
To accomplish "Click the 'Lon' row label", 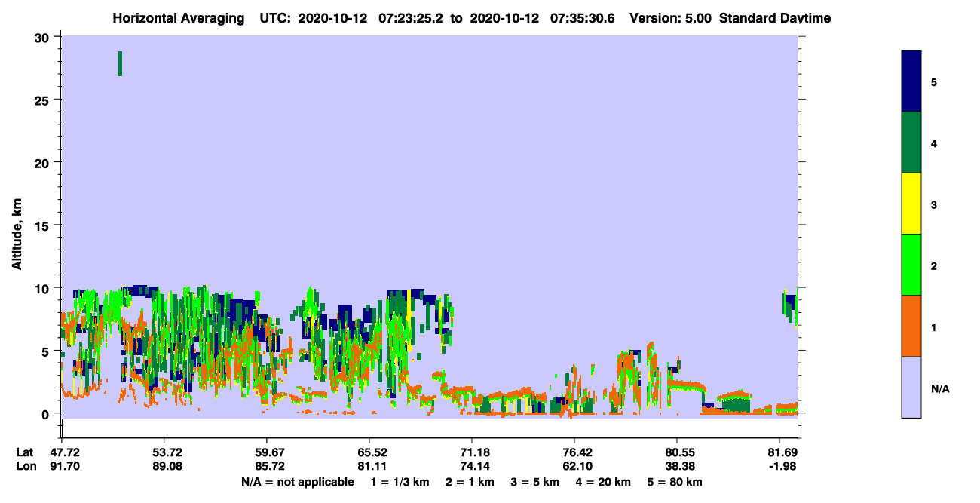I will (x=26, y=466).
